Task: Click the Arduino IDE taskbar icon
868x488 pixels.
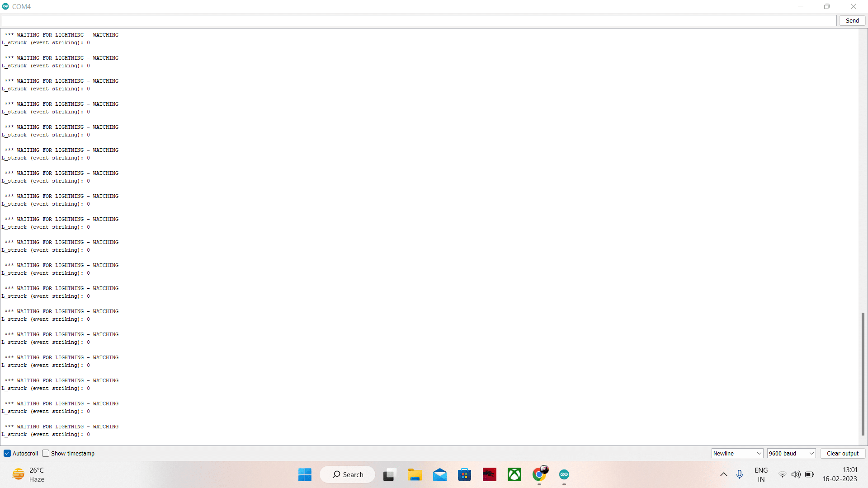Action: pos(564,474)
